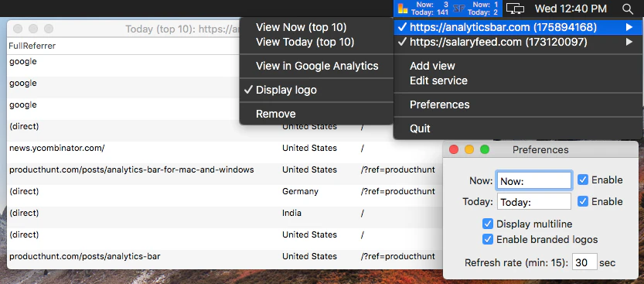Click the Analytics Bar orange chart icon in menu bar
Viewport: 644px width, 284px height.
tap(403, 9)
